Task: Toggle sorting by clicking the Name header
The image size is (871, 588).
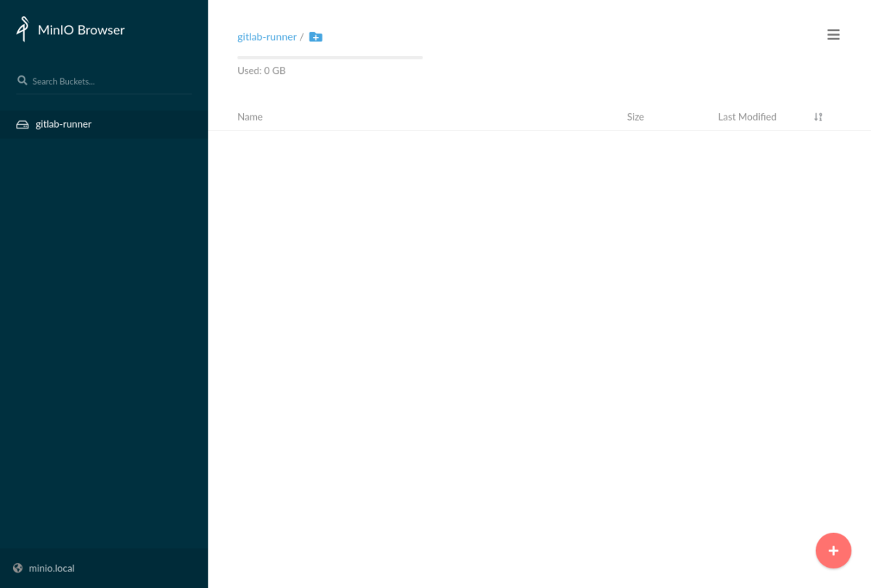Action: tap(250, 116)
